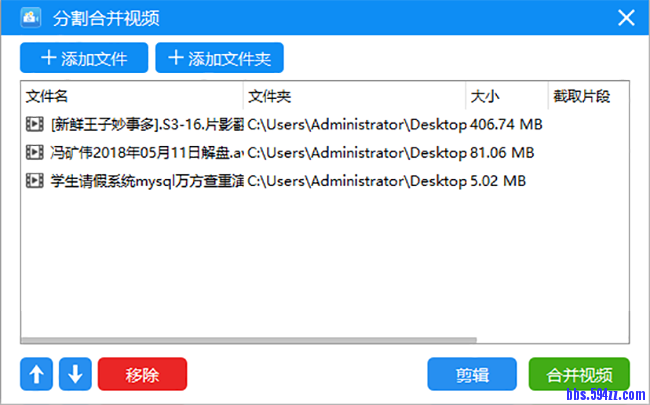Move selected file up with arrow button
Viewport: 650px width, 405px height.
[x=36, y=375]
